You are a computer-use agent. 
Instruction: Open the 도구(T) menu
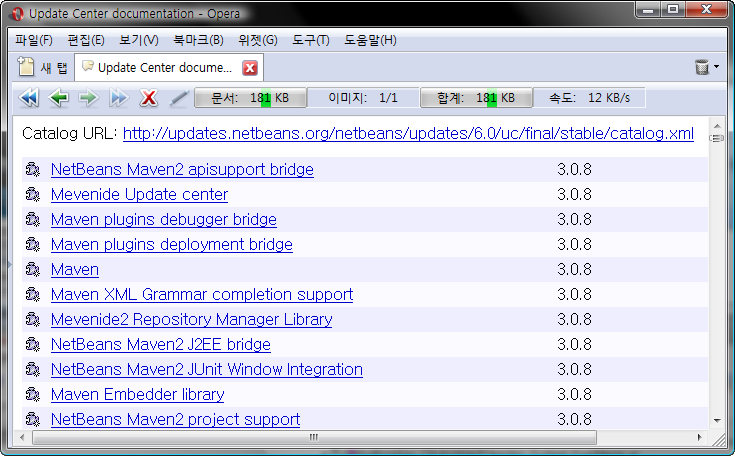click(x=311, y=40)
